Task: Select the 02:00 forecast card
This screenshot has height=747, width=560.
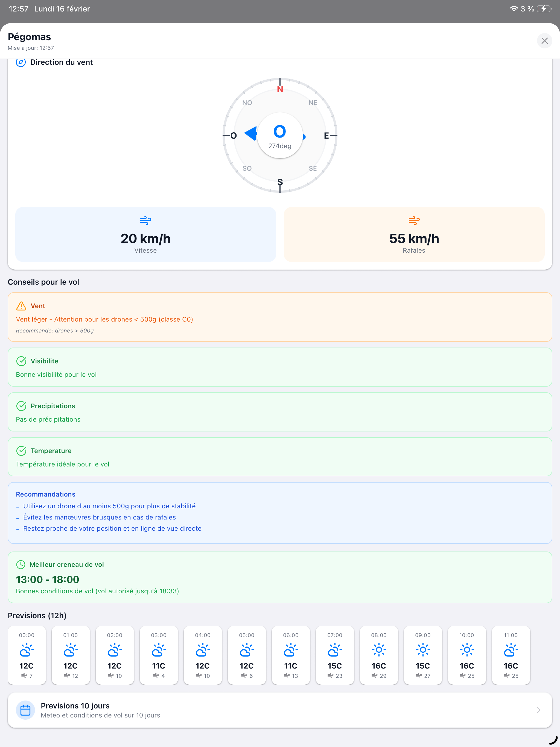Action: tap(115, 655)
